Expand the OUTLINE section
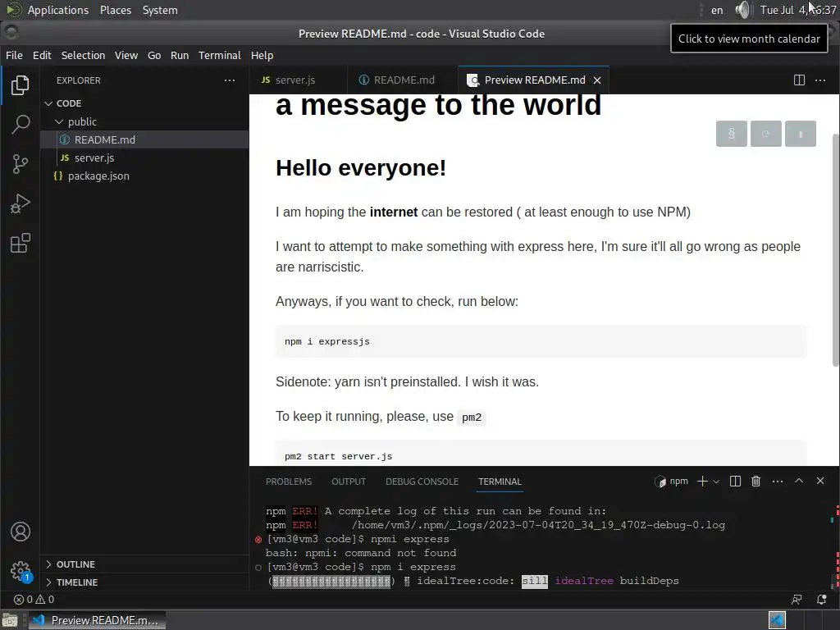Viewport: 840px width, 630px height. (144, 564)
